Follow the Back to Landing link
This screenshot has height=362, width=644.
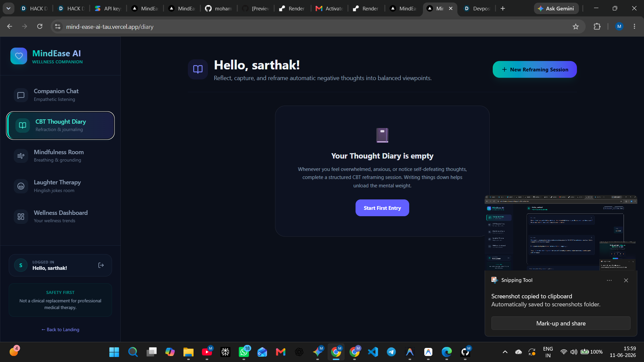[60, 329]
